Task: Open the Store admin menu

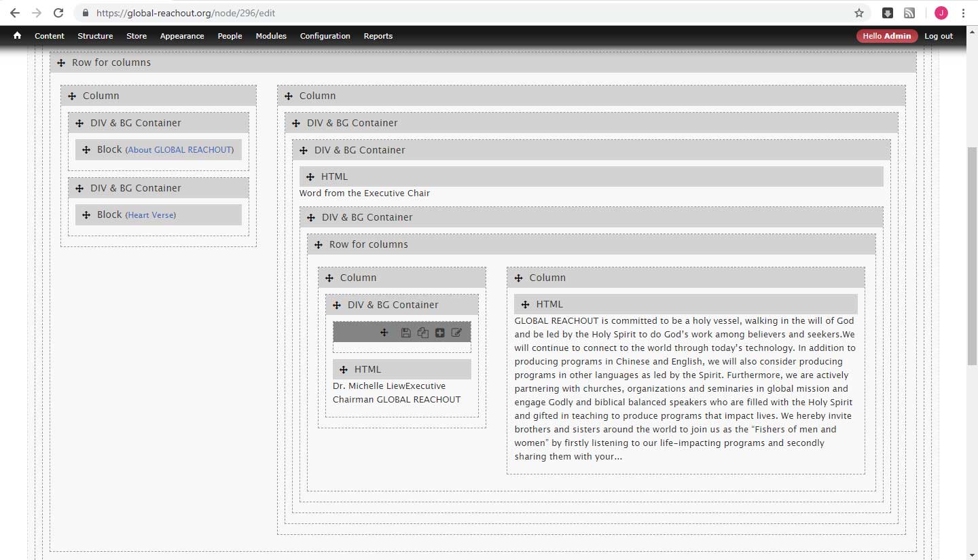Action: (x=137, y=36)
